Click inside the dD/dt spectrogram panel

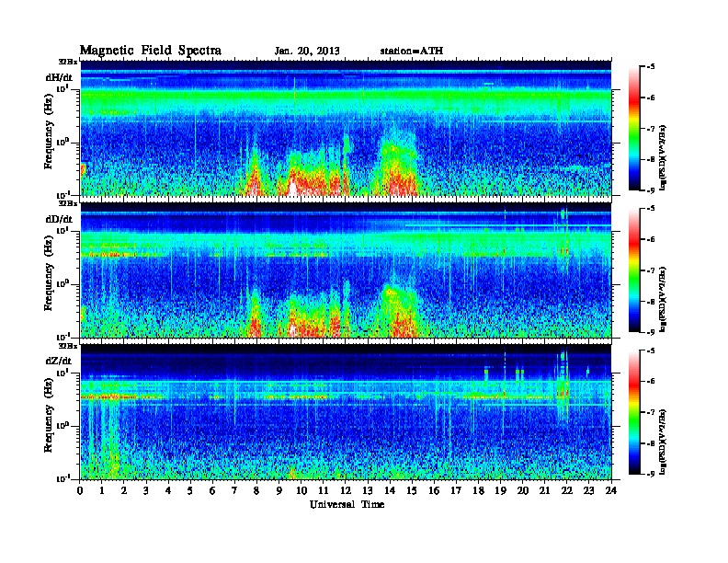(x=346, y=270)
